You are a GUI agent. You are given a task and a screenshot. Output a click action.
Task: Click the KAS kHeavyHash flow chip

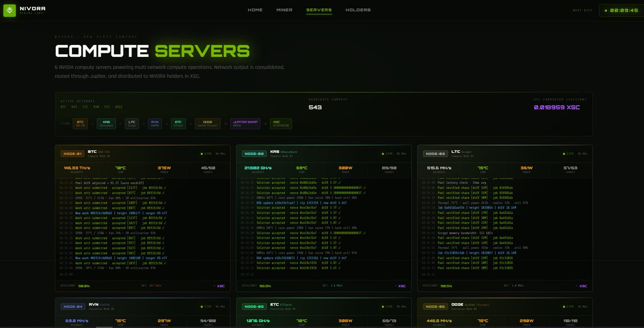pos(106,124)
